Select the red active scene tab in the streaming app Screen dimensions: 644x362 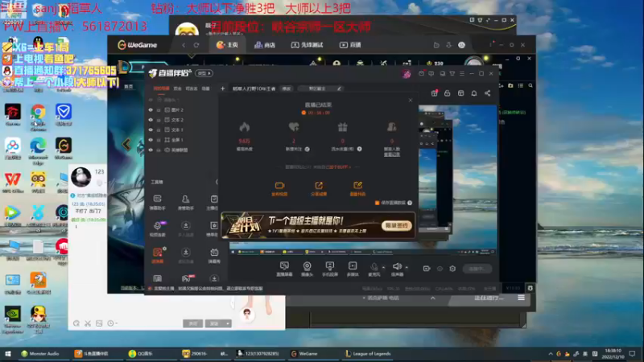[x=161, y=88]
